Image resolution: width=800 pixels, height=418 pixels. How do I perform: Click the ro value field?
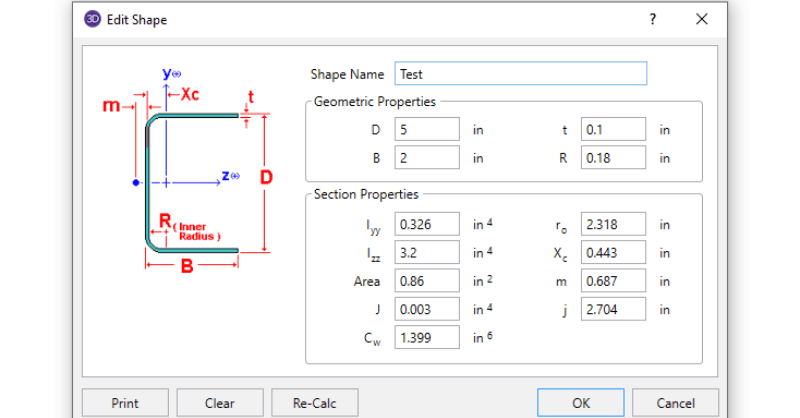point(613,225)
